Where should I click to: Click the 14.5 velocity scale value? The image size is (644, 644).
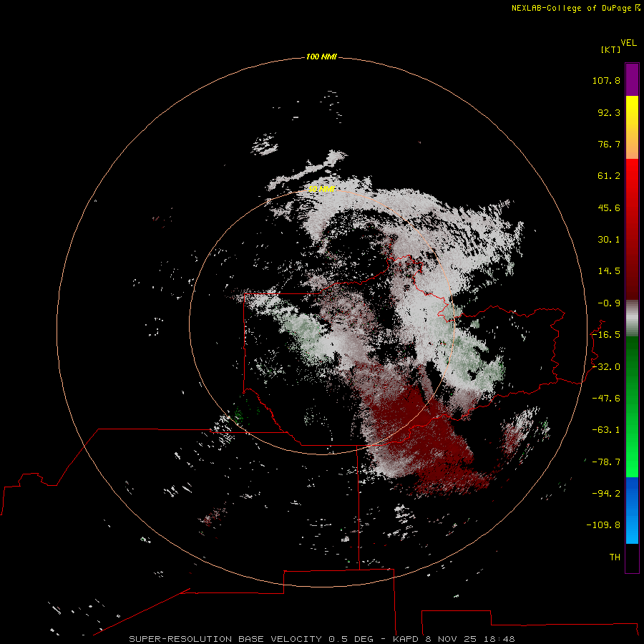point(609,271)
